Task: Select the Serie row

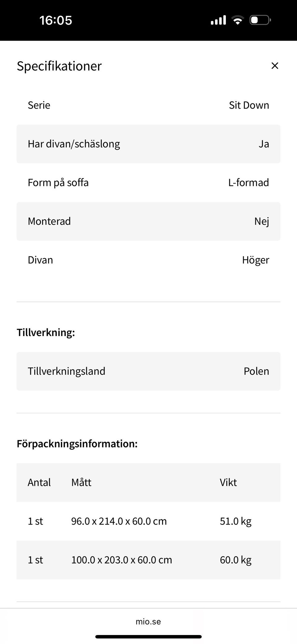Action: point(148,105)
